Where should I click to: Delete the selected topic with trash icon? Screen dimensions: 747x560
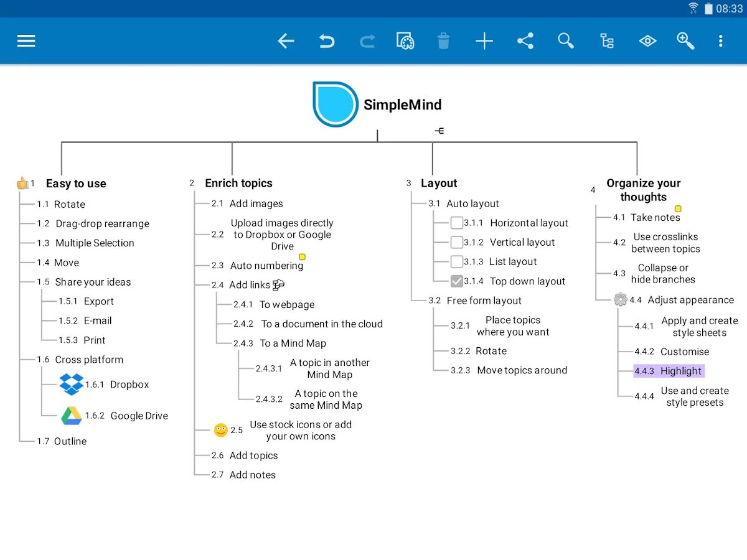click(443, 41)
